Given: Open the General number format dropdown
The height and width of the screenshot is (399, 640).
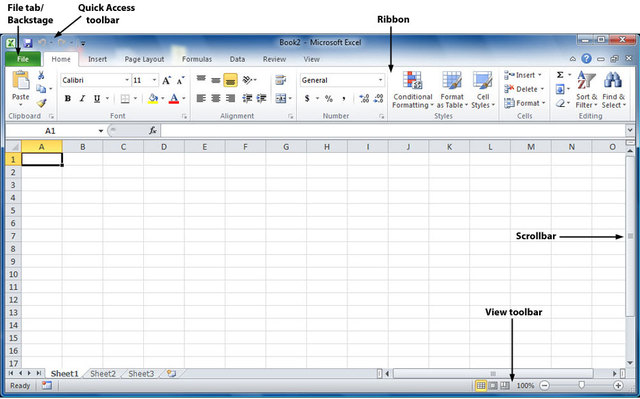Looking at the screenshot, I should [380, 80].
